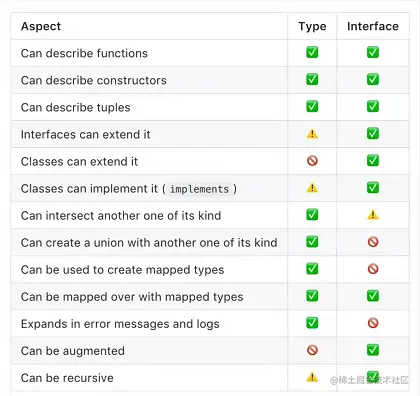The image size is (420, 396).
Task: Click the Interface prohibited icon for 'create mapped types'
Action: (x=373, y=269)
